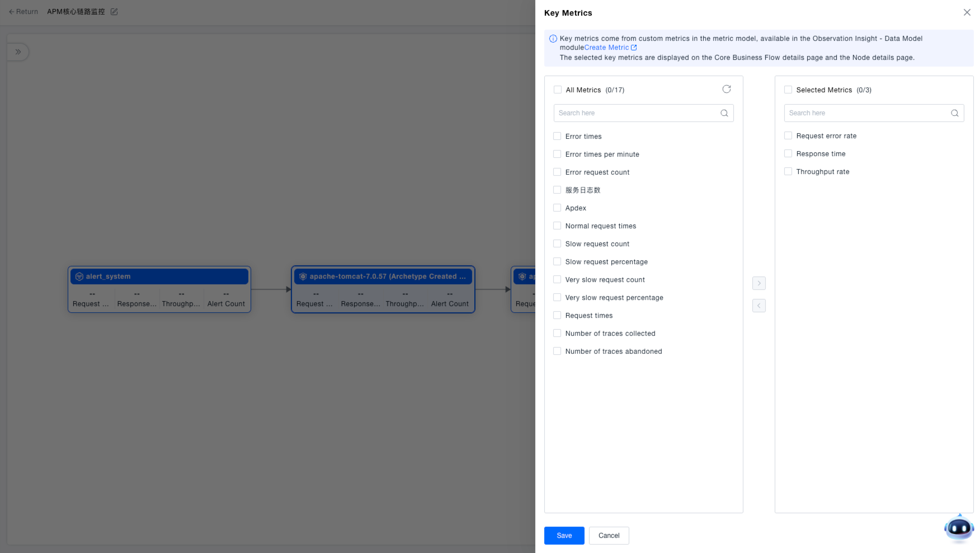This screenshot has width=980, height=553.
Task: Click the alert_system node service icon
Action: coord(79,277)
